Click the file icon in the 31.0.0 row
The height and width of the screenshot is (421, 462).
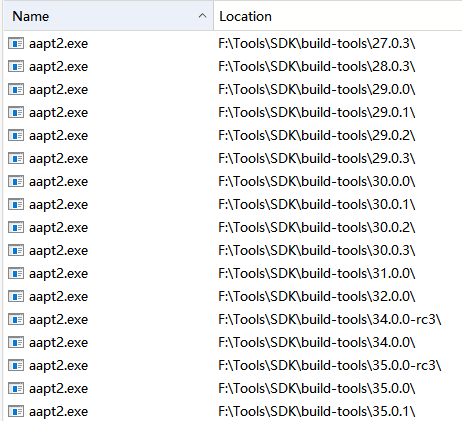pyautogui.click(x=16, y=273)
